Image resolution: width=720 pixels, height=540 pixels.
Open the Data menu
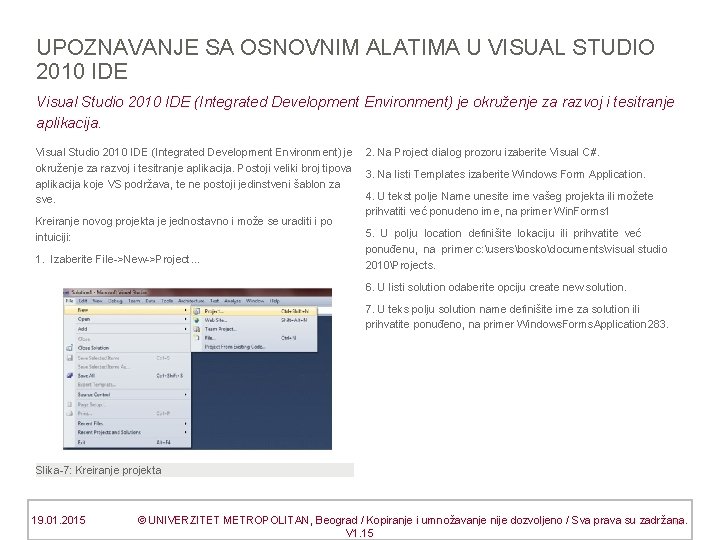pos(150,301)
